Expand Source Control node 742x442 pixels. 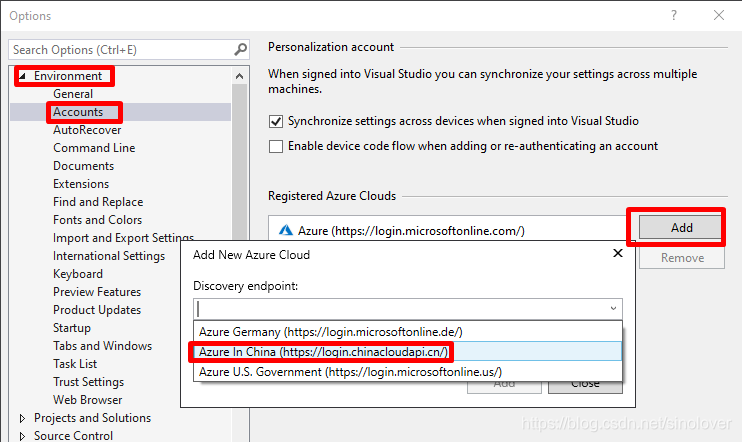pyautogui.click(x=22, y=436)
